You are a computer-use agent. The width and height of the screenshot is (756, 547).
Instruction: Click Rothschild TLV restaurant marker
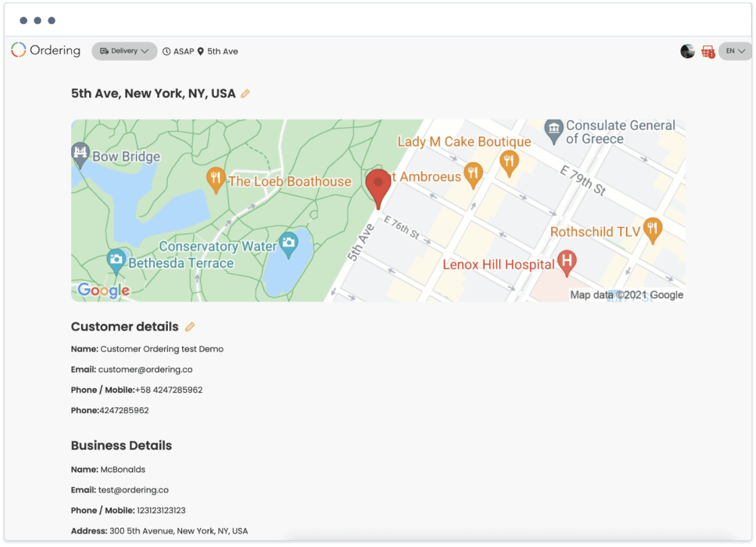pyautogui.click(x=652, y=230)
